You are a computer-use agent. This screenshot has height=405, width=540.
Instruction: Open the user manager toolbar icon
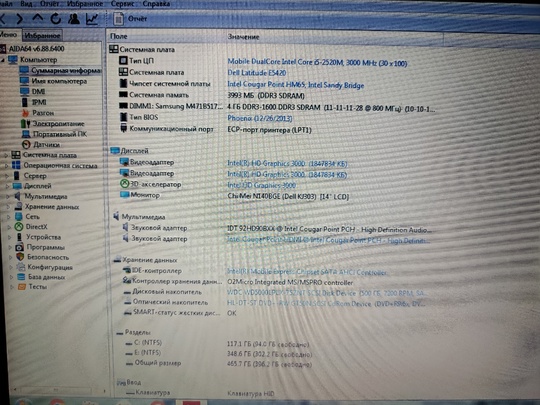[73, 19]
